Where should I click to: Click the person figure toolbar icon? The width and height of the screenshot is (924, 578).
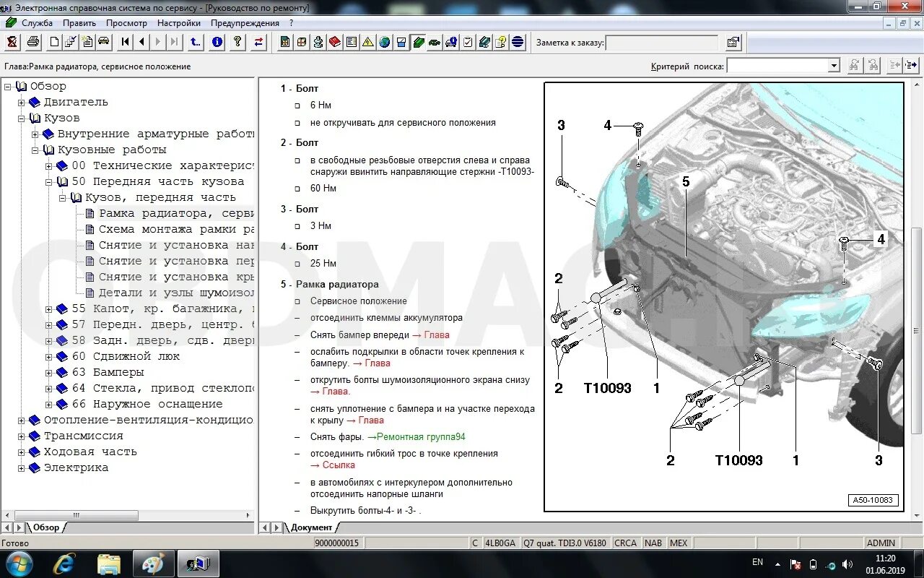[x=318, y=42]
